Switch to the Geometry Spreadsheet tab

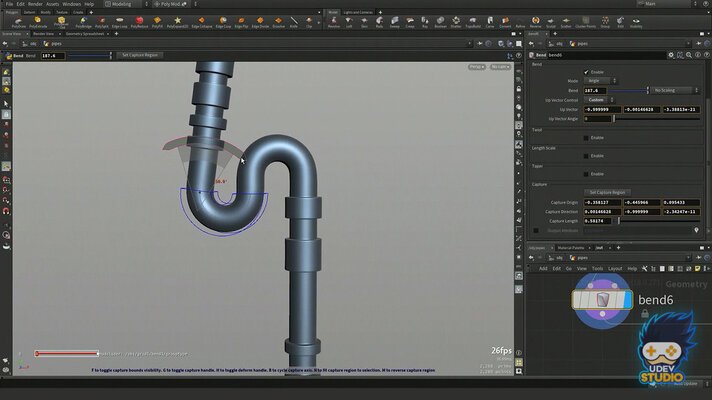(x=87, y=33)
